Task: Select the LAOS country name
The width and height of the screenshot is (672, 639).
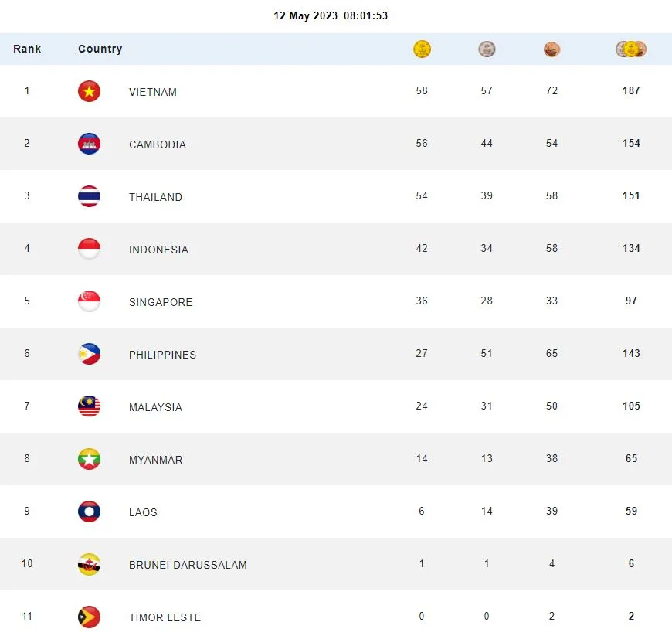Action: (143, 512)
